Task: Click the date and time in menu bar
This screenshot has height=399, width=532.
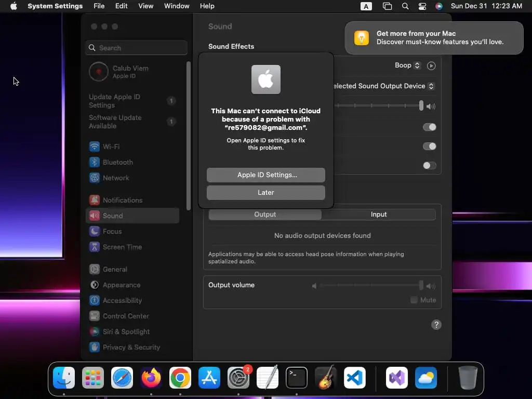Action: point(486,6)
